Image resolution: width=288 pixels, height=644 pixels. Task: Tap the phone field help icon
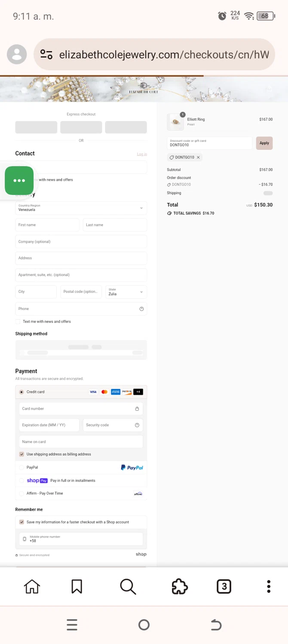(x=141, y=309)
